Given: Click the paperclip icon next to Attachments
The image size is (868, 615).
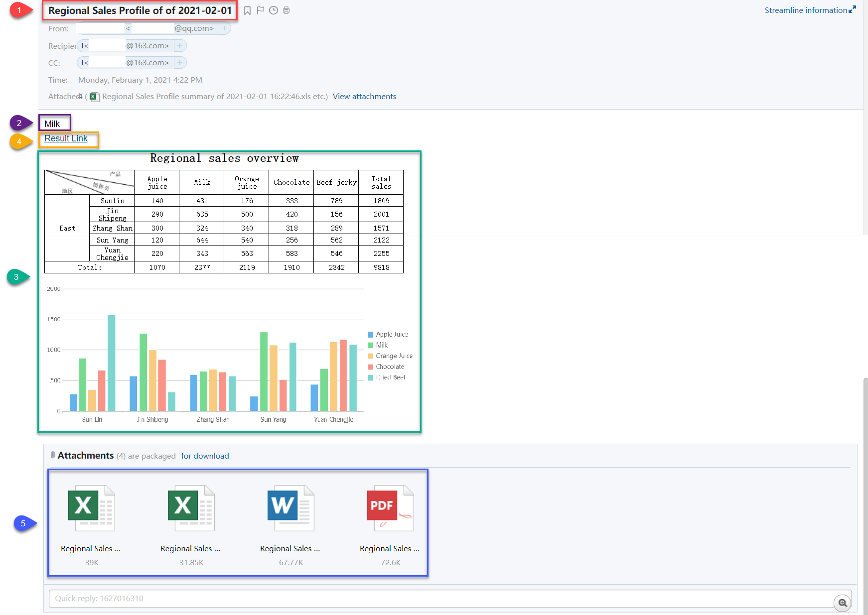Looking at the screenshot, I should (x=53, y=455).
